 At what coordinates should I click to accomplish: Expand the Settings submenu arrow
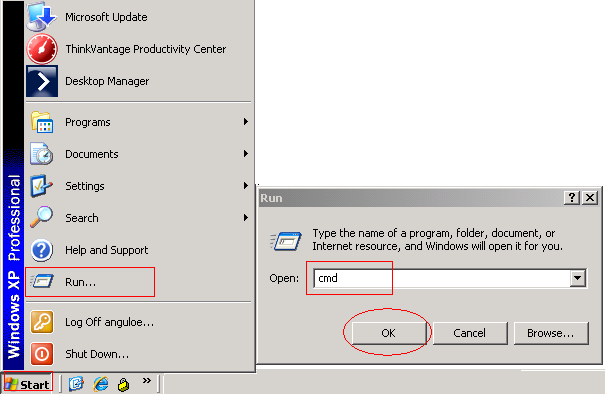coord(245,186)
